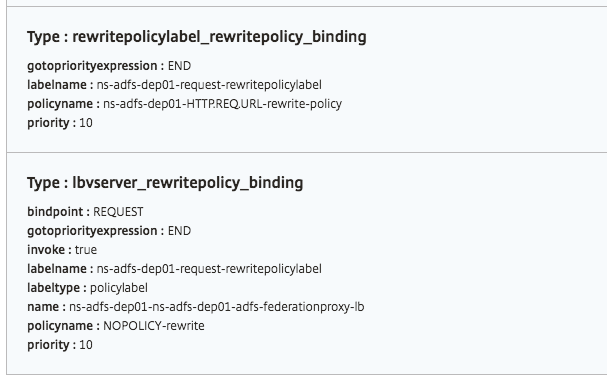
Task: Click the rewritepolicylabel_rewritepolicy_binding type heading
Action: [197, 37]
